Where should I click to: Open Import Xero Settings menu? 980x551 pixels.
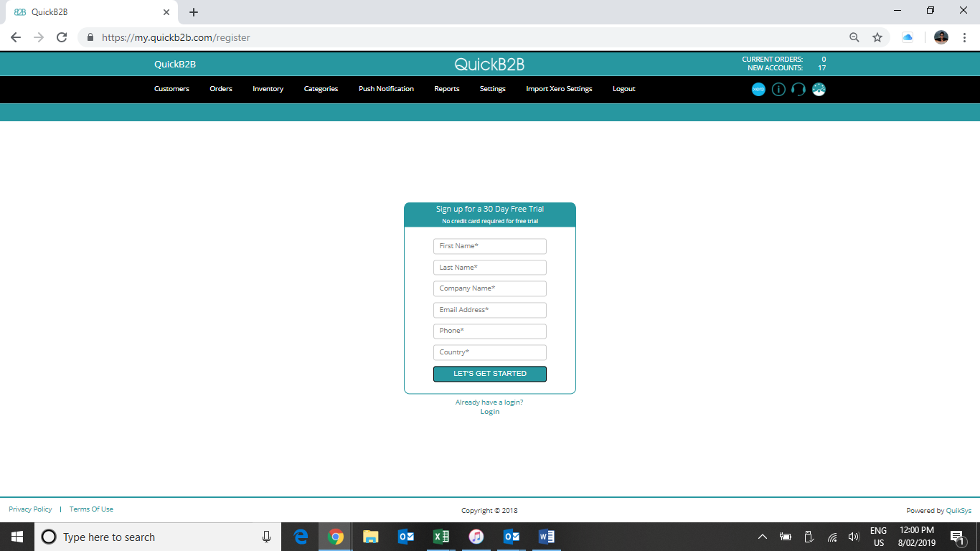tap(559, 89)
